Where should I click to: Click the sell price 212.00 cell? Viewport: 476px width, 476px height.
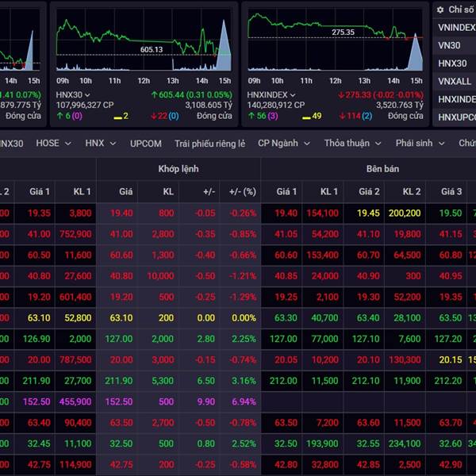283,381
